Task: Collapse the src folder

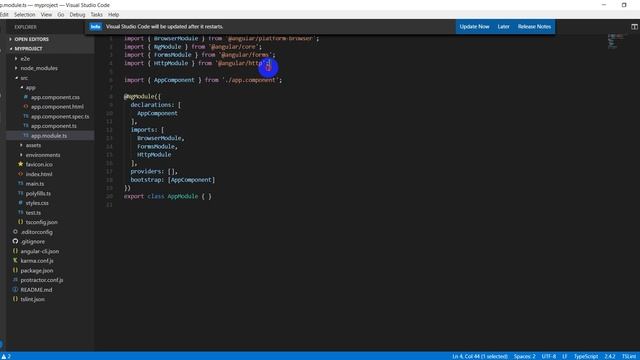Action: click(x=24, y=78)
